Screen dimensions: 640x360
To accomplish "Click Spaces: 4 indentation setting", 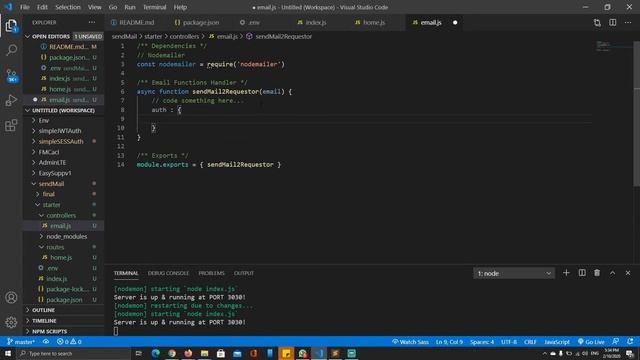I will click(x=482, y=342).
